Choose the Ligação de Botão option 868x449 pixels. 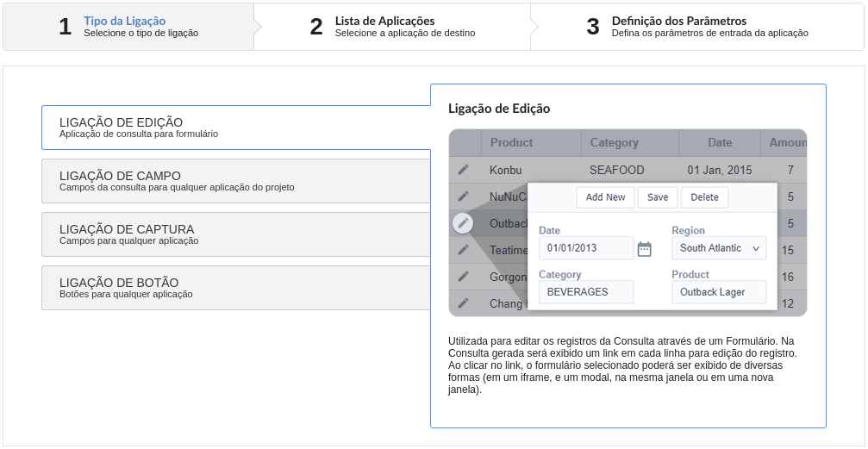click(235, 288)
